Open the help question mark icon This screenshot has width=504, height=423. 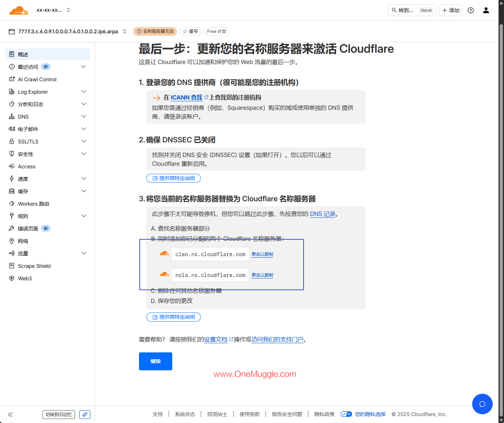pyautogui.click(x=471, y=10)
